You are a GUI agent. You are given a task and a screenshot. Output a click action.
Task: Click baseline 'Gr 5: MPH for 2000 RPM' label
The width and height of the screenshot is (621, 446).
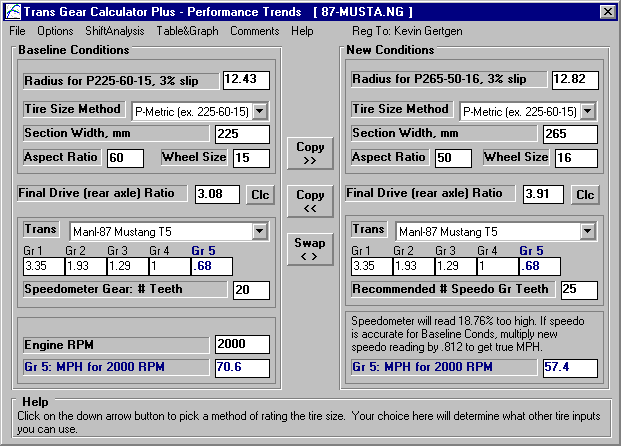click(x=116, y=367)
